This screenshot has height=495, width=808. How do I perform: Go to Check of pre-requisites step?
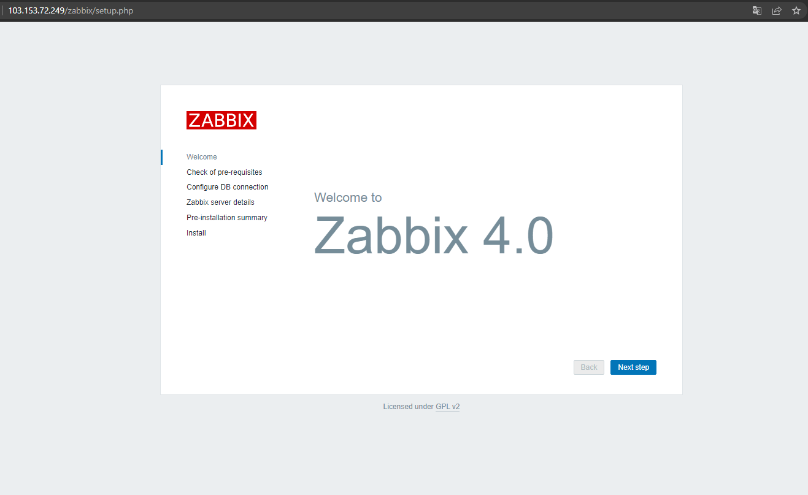[224, 172]
